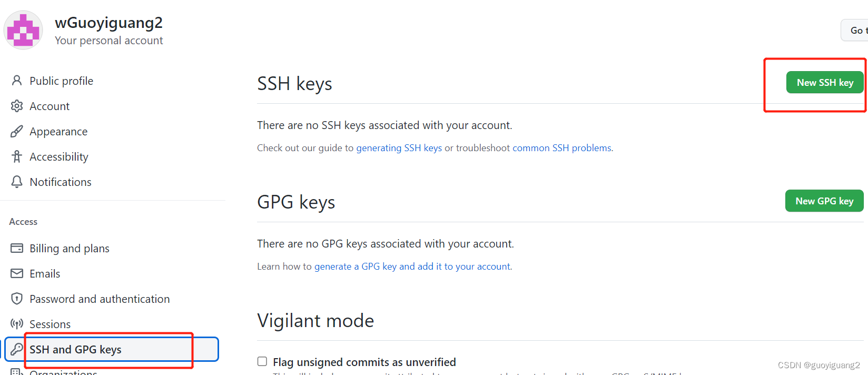Click the gear icon next to Account

click(17, 106)
